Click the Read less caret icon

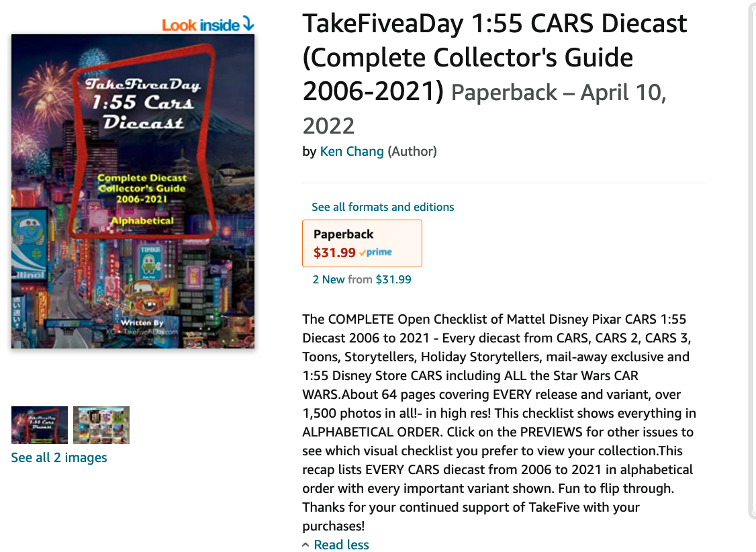305,545
